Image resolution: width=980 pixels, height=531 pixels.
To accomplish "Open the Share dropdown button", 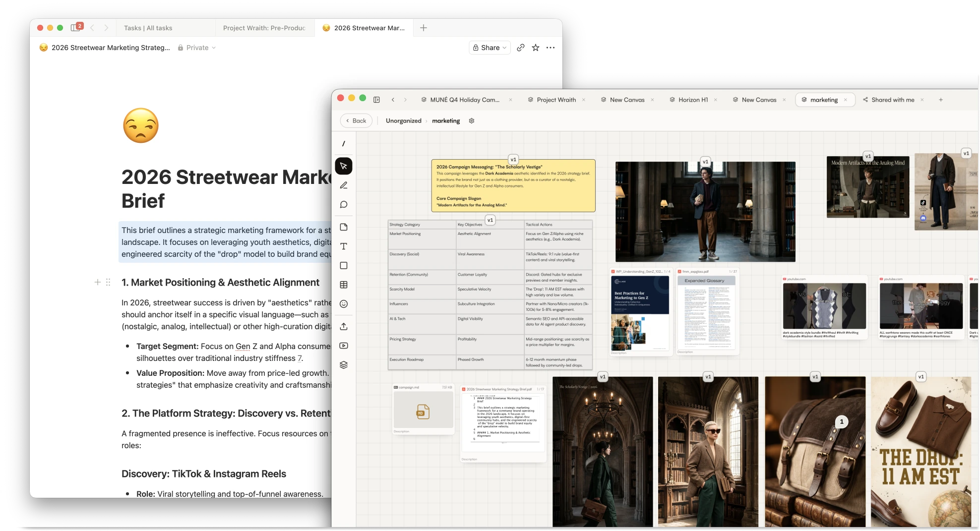I will tap(490, 48).
